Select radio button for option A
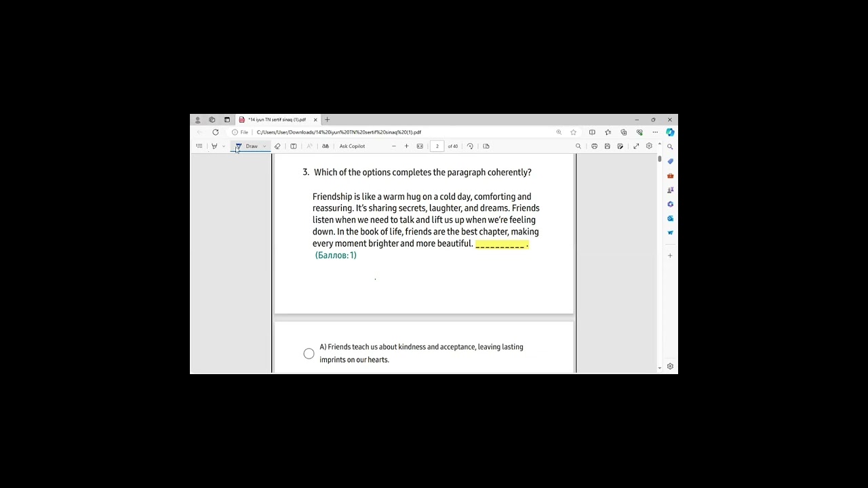Screen dimensions: 868x488 pos(309,353)
